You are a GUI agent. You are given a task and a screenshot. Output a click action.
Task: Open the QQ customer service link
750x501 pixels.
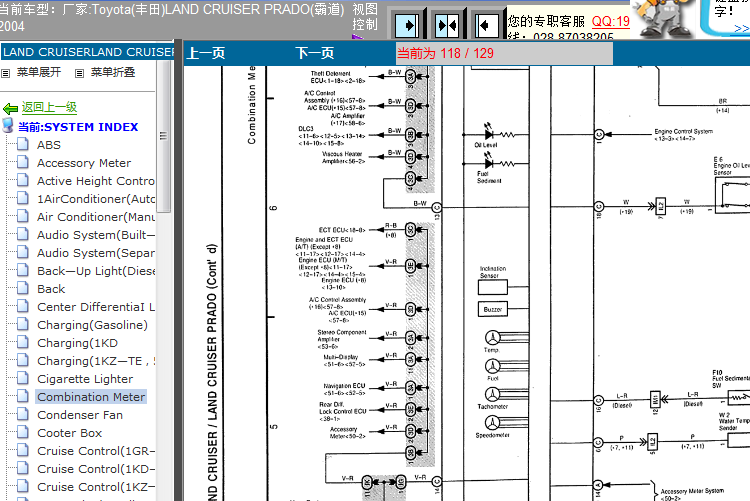click(x=611, y=22)
